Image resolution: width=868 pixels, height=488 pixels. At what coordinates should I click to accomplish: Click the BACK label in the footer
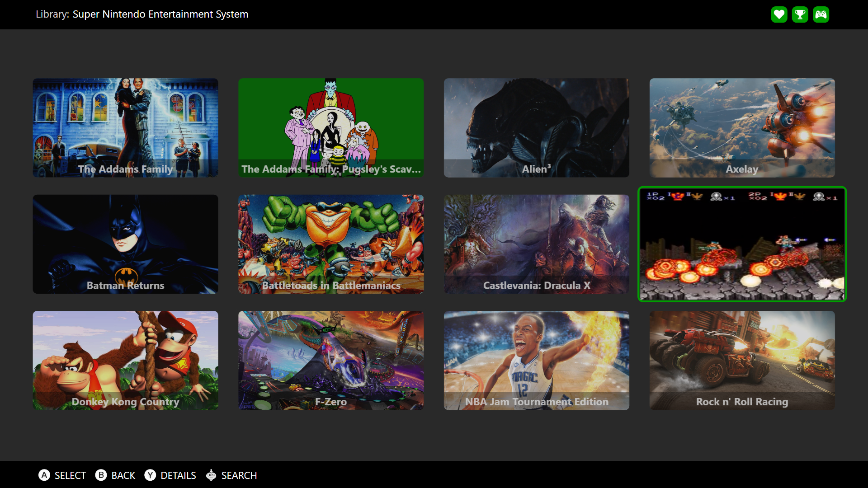coord(123,475)
